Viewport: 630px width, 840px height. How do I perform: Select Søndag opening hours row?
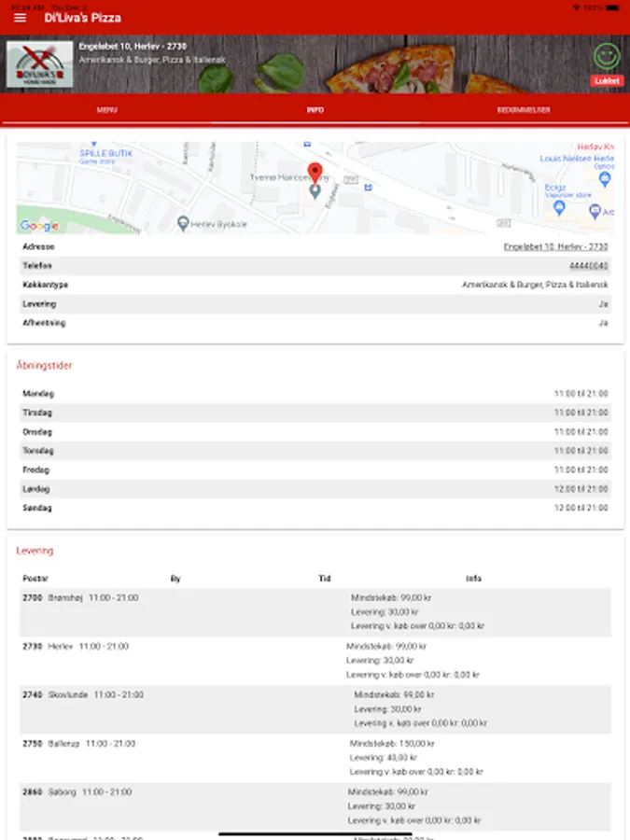click(315, 508)
